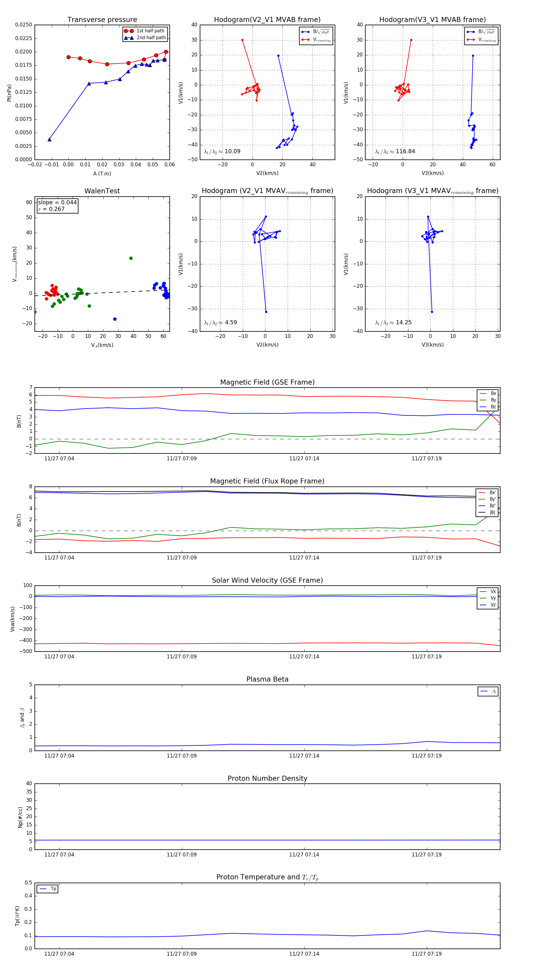The height and width of the screenshot is (980, 535).
Task: Select the "2nd half path" legend entry
Action: [145, 38]
